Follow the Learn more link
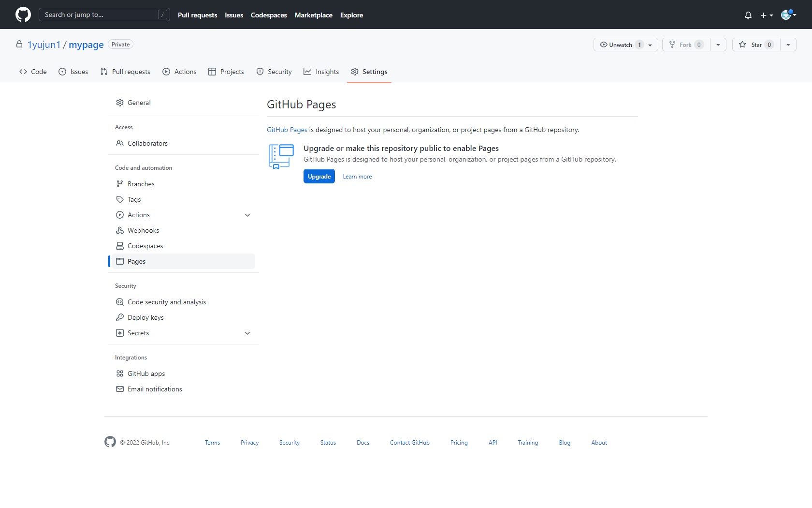This screenshot has width=812, height=508. (357, 177)
